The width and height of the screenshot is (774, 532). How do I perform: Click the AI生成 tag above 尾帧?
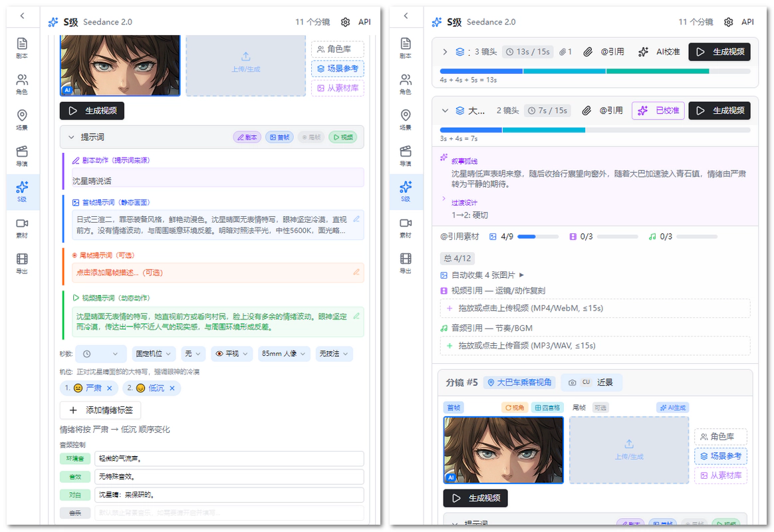pos(673,408)
